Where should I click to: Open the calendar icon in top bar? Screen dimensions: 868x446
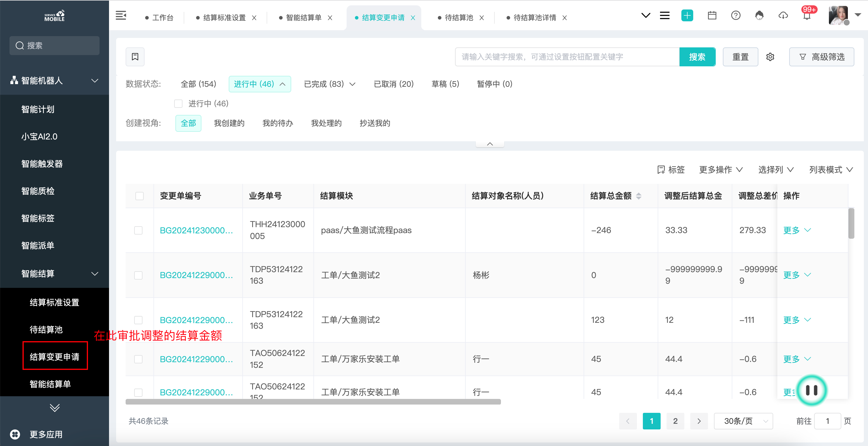coord(712,15)
